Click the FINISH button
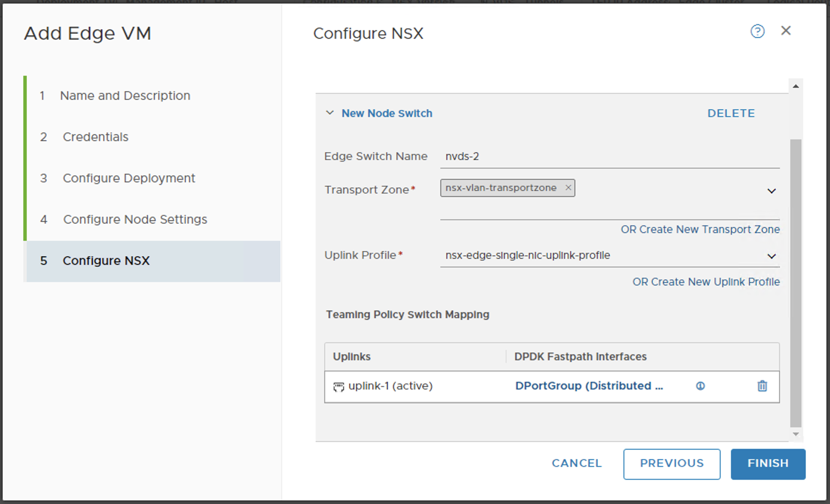This screenshot has height=504, width=830. click(768, 464)
